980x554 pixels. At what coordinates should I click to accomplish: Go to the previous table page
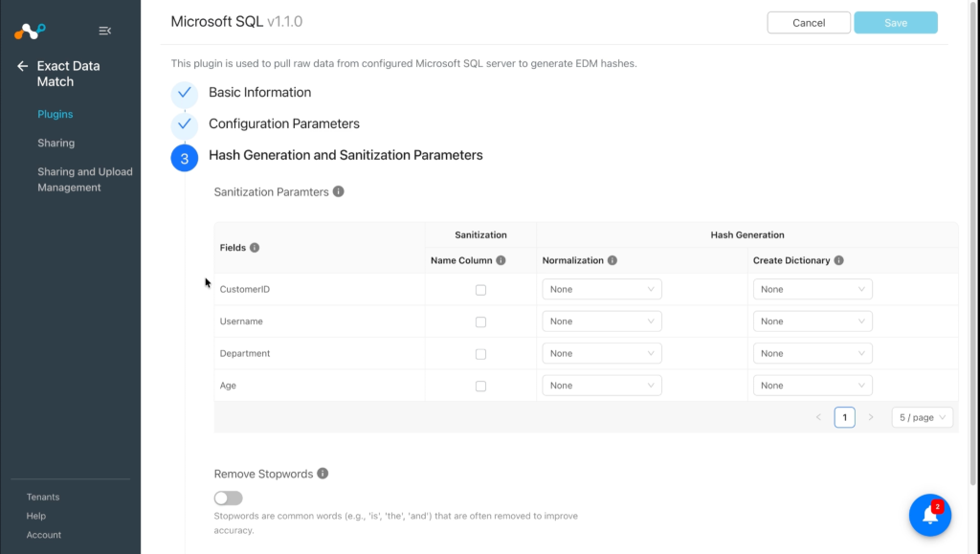818,417
